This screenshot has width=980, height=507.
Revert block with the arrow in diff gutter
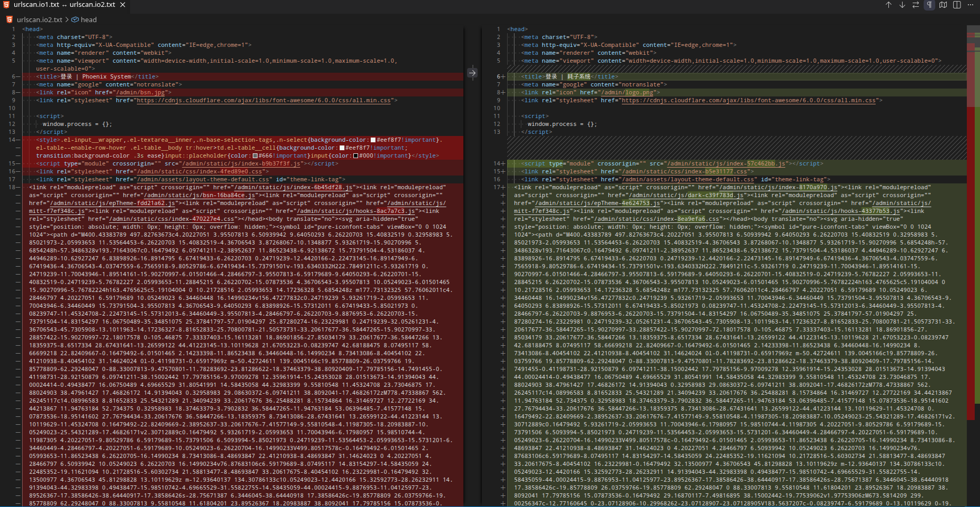472,73
